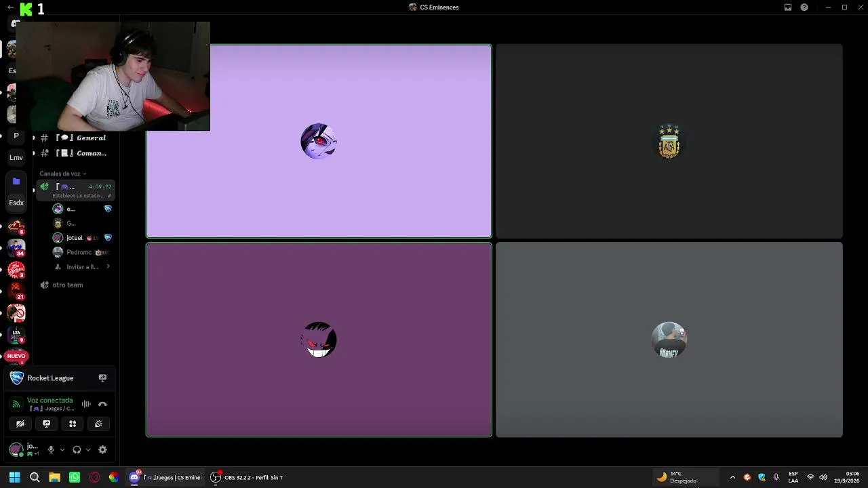Stream Rocket League via screen share icon
868x488 pixels.
coord(102,378)
